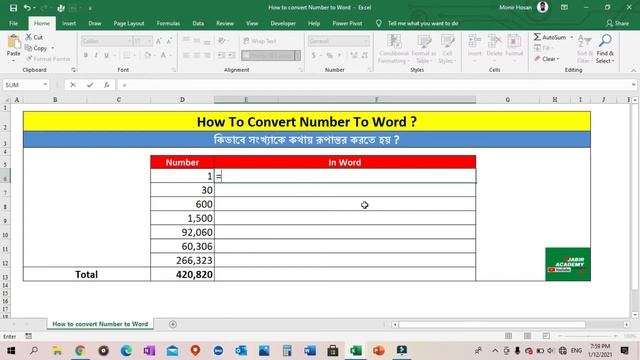This screenshot has height=360, width=640.
Task: Click the Cut scissors icon
Action: [x=29, y=37]
